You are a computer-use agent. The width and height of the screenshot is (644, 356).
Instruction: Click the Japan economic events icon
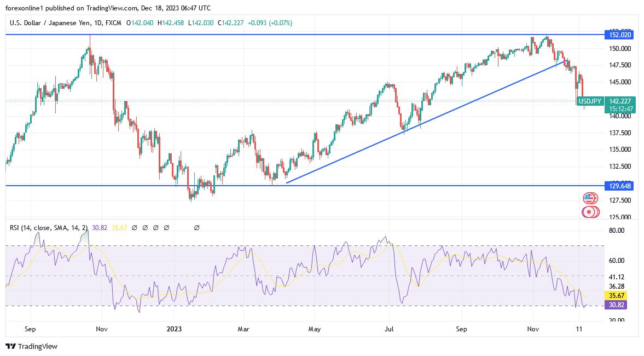pyautogui.click(x=589, y=212)
